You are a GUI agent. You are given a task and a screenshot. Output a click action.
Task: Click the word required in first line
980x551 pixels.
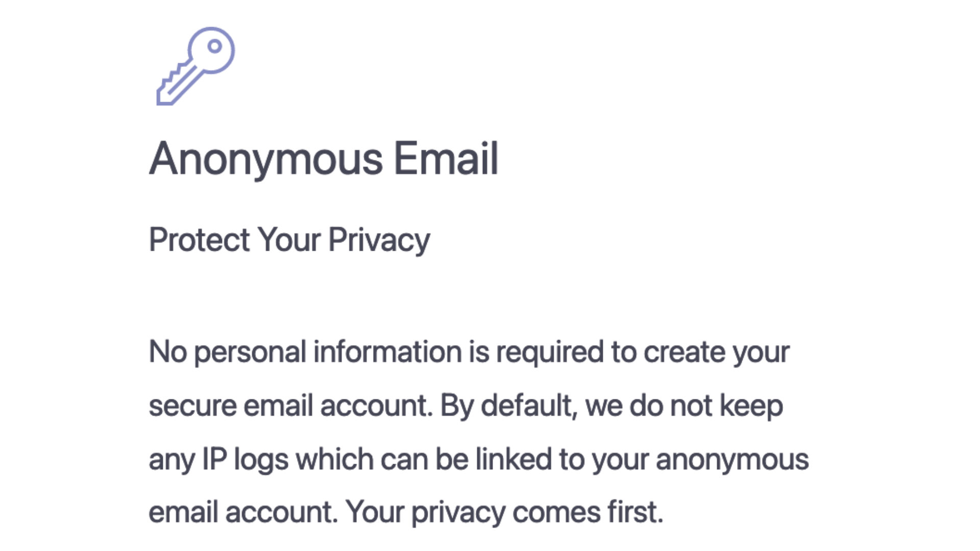[x=550, y=353]
